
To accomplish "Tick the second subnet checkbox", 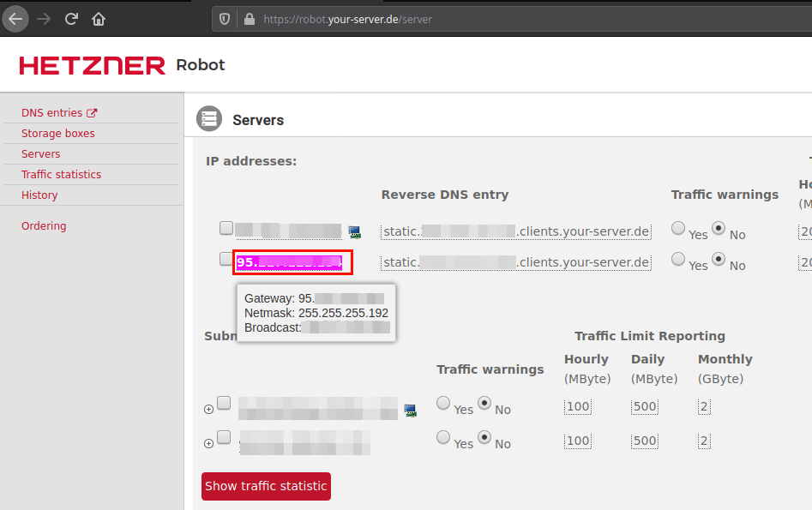I will (224, 437).
